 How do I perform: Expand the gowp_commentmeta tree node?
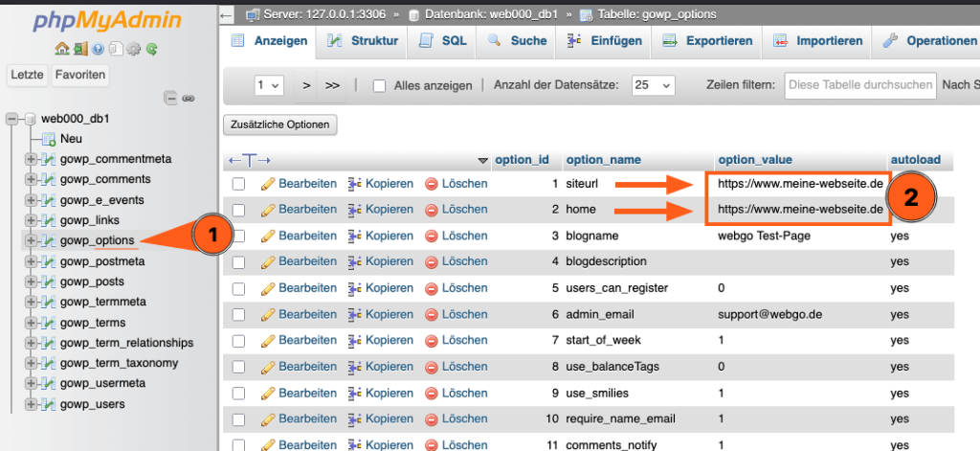(x=31, y=159)
